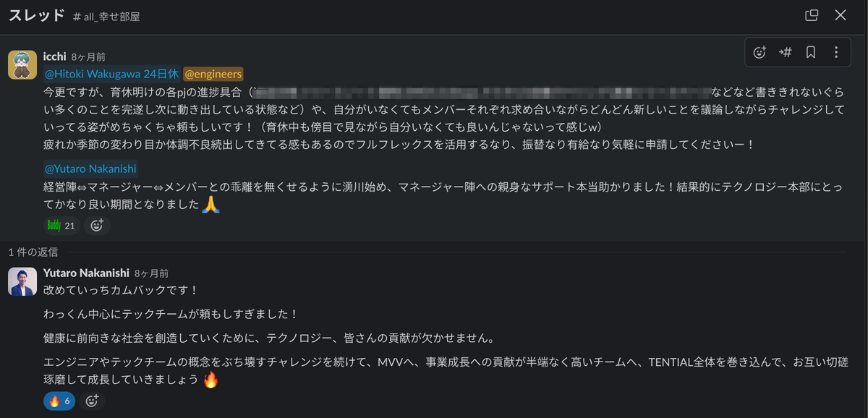Go to the # all_幸せ部屋 channel

click(x=106, y=17)
